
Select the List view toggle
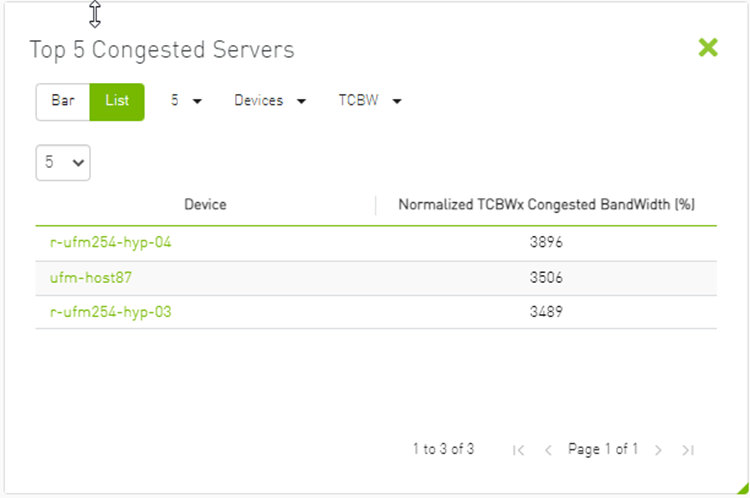tap(117, 101)
